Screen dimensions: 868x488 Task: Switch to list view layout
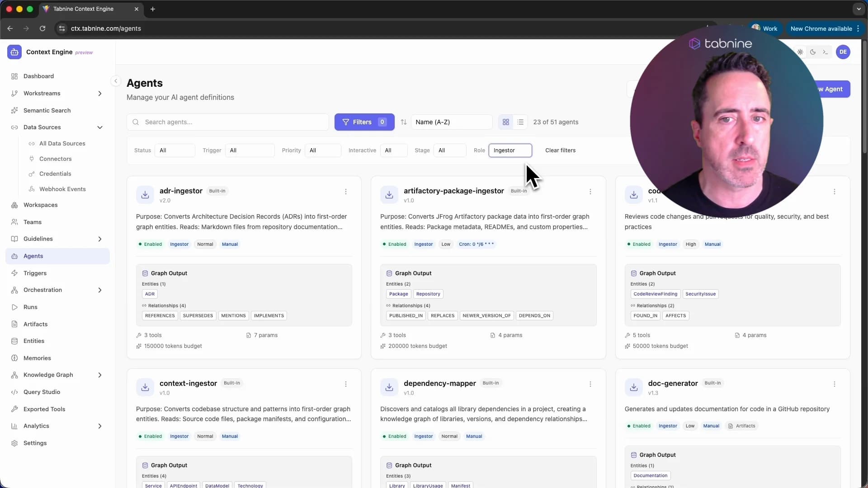(x=520, y=122)
